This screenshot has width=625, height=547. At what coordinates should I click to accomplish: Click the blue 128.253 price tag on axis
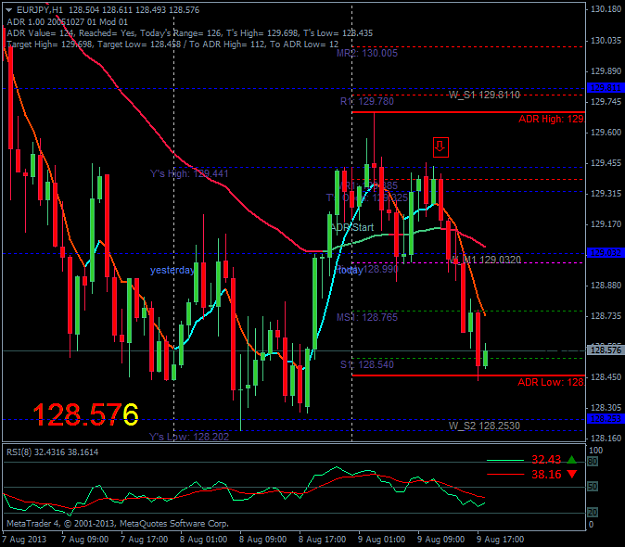point(605,419)
